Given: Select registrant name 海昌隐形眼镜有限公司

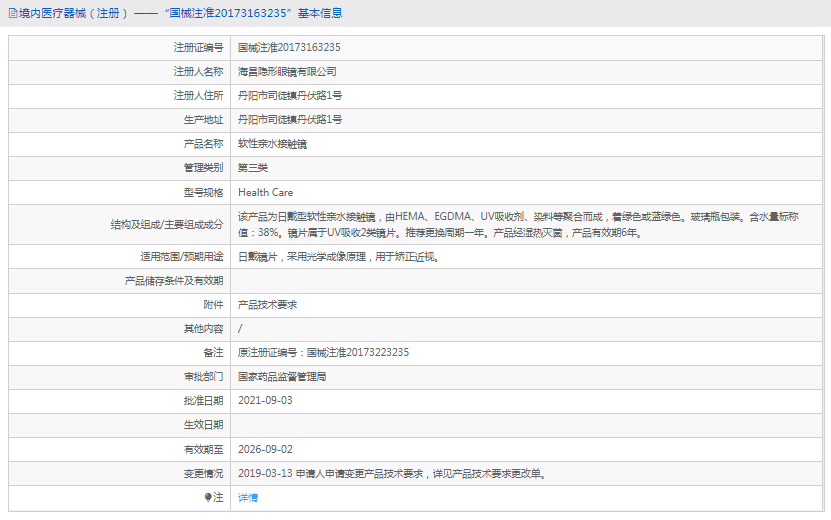Looking at the screenshot, I should [x=287, y=72].
